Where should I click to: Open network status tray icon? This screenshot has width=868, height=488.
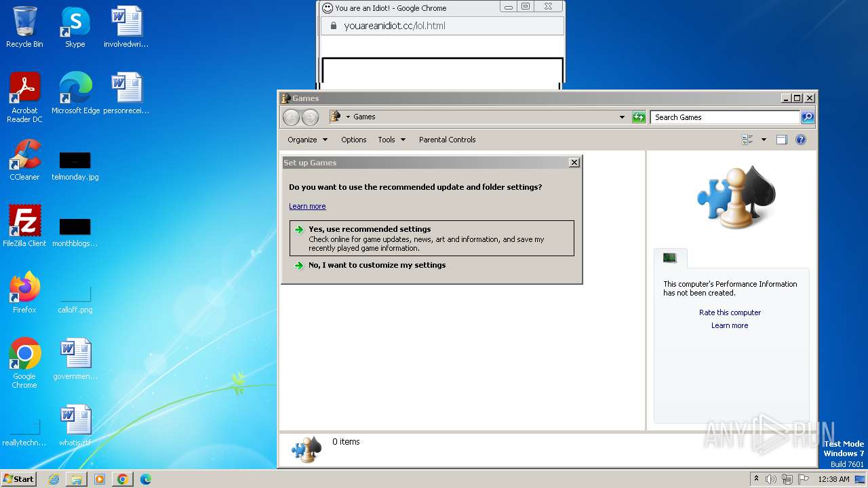(x=787, y=479)
